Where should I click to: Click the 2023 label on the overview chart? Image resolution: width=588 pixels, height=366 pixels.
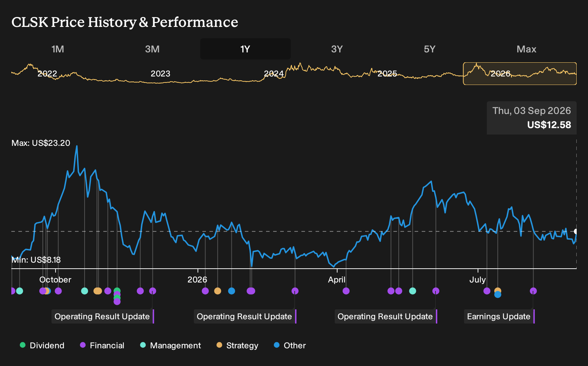160,74
